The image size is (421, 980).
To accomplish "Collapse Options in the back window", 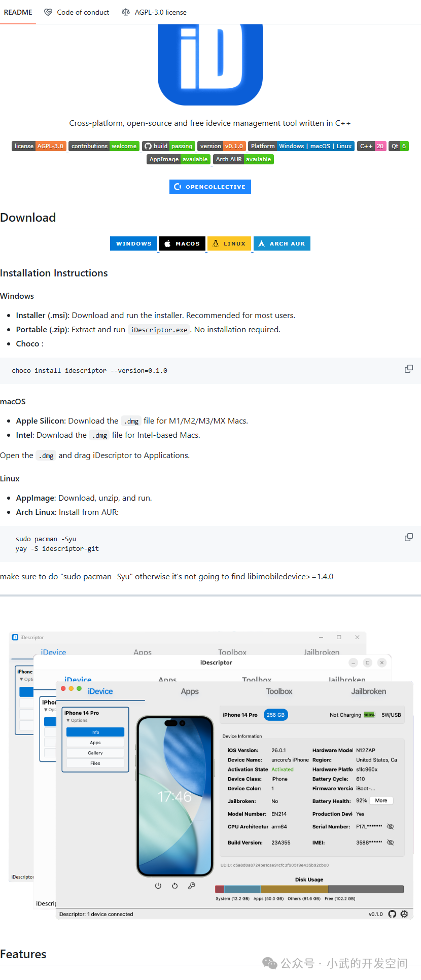I will [26, 679].
